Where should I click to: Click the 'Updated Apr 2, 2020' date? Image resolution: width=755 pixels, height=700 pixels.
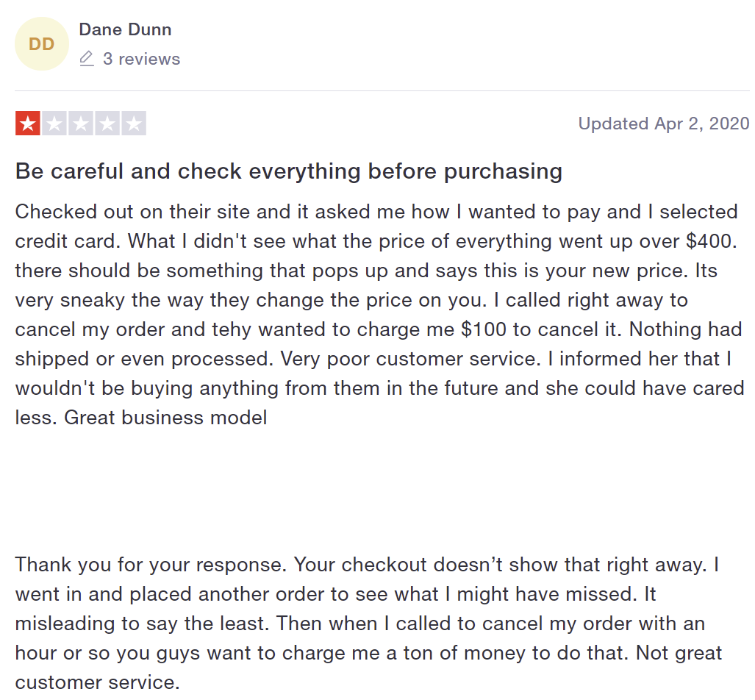pyautogui.click(x=664, y=124)
